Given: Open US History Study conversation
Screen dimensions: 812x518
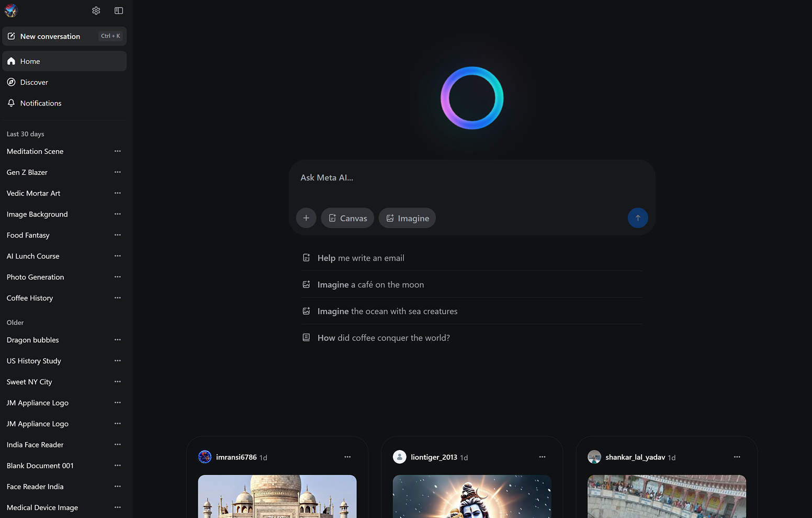Looking at the screenshot, I should 34,361.
